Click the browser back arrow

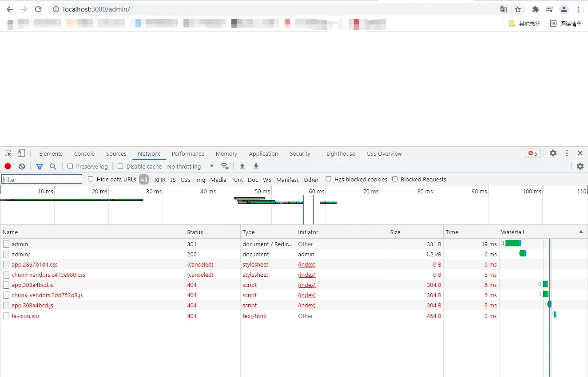point(10,9)
